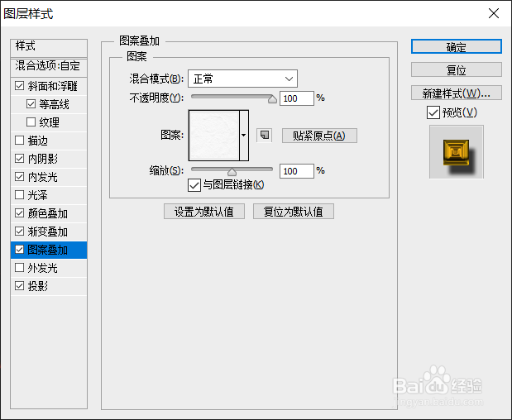The width and height of the screenshot is (512, 420).
Task: Click the white pattern preview swatch
Action: tap(214, 135)
